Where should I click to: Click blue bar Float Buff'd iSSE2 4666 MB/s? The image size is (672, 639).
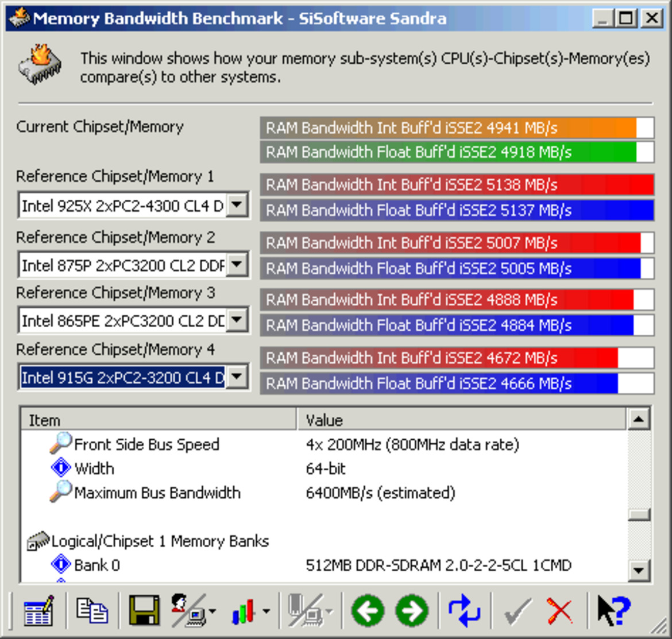(457, 384)
